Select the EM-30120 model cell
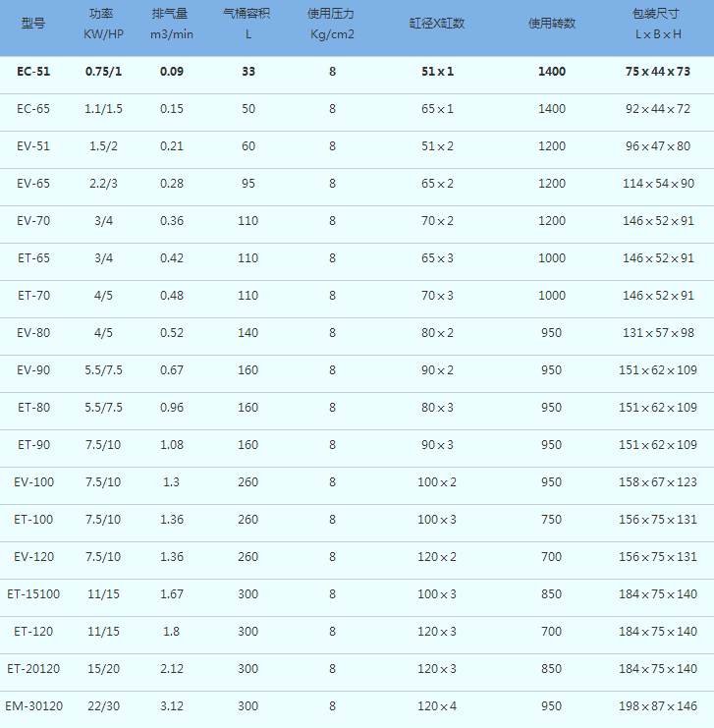Viewport: 714px width, 728px height. pyautogui.click(x=33, y=706)
